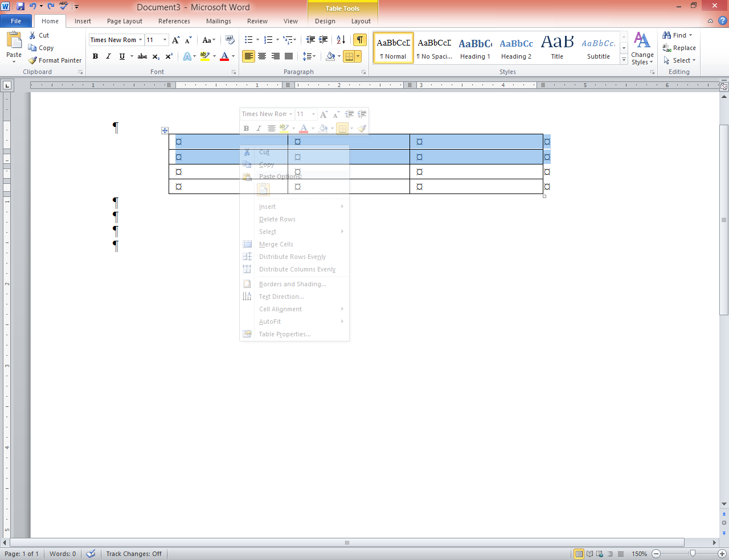The width and height of the screenshot is (729, 560).
Task: Enable center paragraph alignment
Action: pos(262,56)
